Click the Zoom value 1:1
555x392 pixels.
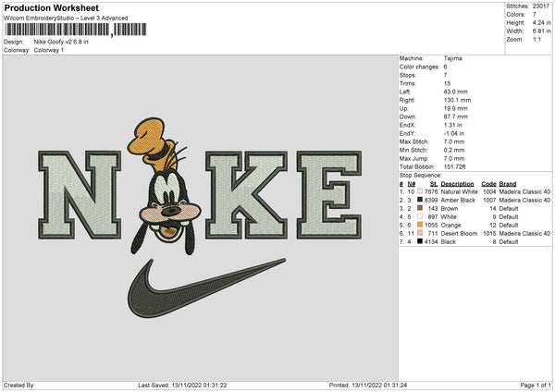point(536,39)
